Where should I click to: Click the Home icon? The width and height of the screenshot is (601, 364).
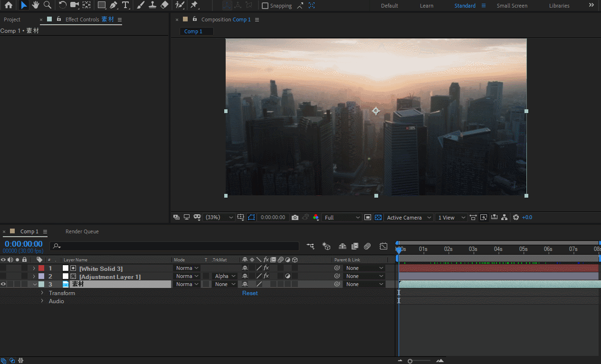pyautogui.click(x=9, y=5)
